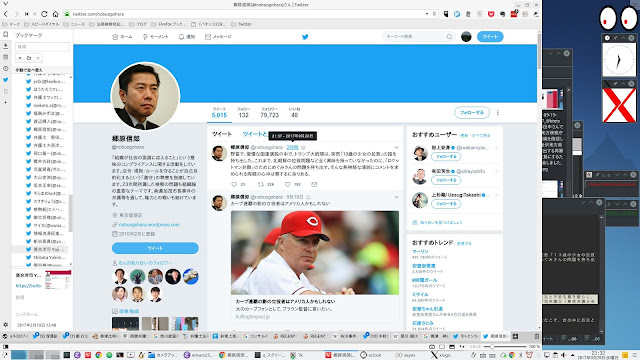Open nobuogohara.wordpress.com link
The width and height of the screenshot is (640, 360).
click(149, 224)
